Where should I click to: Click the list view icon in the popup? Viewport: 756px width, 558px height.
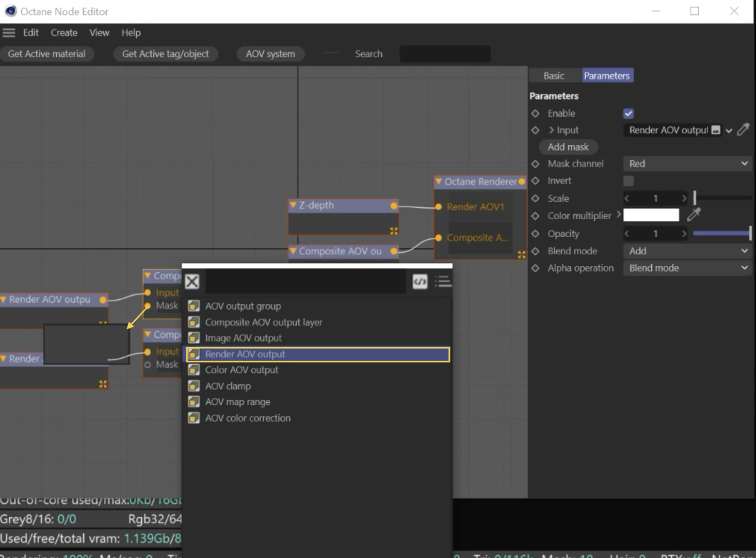coord(443,282)
